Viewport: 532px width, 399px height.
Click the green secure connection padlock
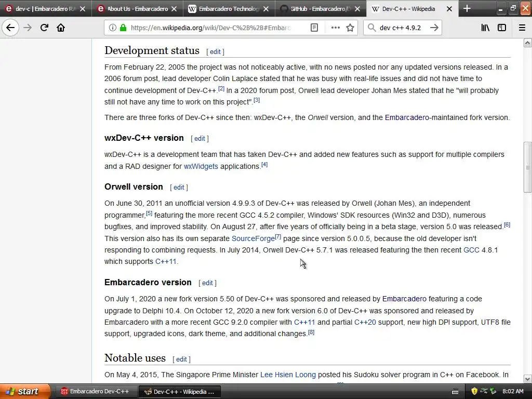tap(123, 28)
